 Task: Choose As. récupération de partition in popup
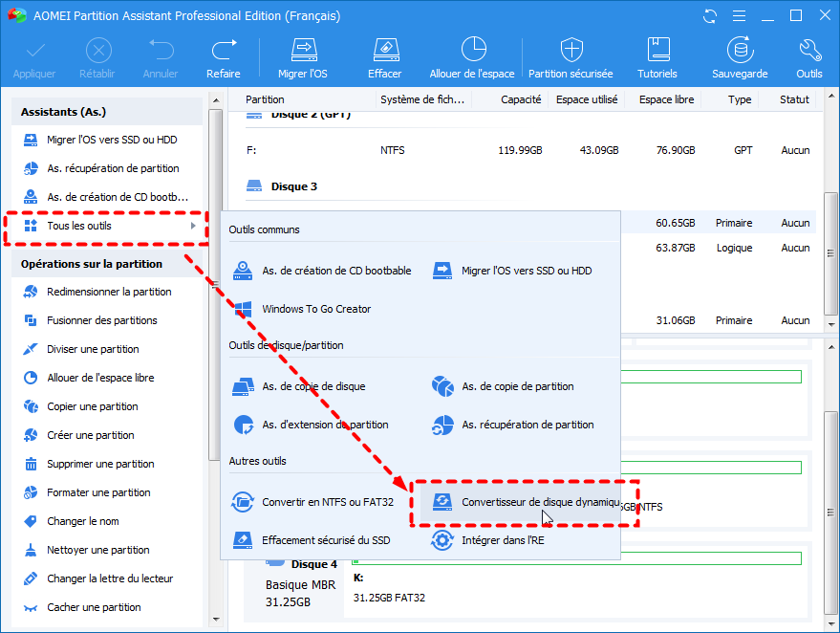pyautogui.click(x=514, y=426)
